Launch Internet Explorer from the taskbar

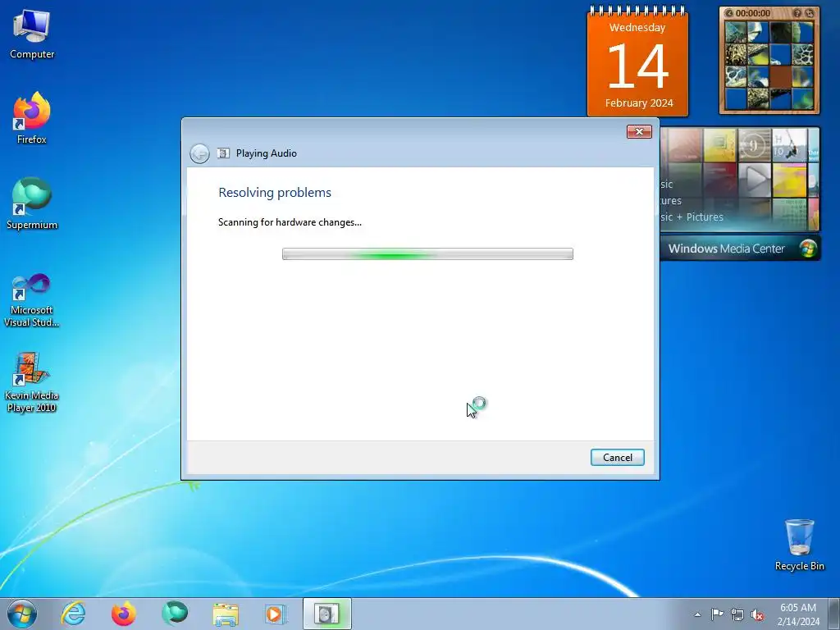73,614
